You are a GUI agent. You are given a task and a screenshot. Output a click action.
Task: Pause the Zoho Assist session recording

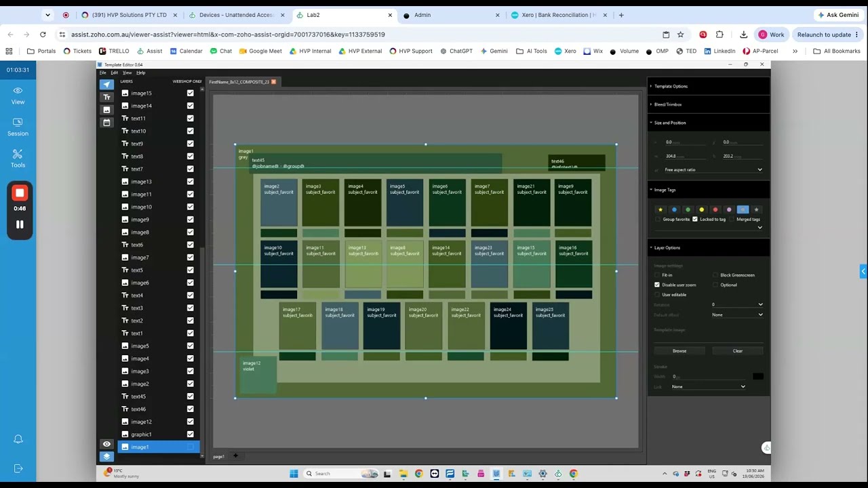pos(20,224)
